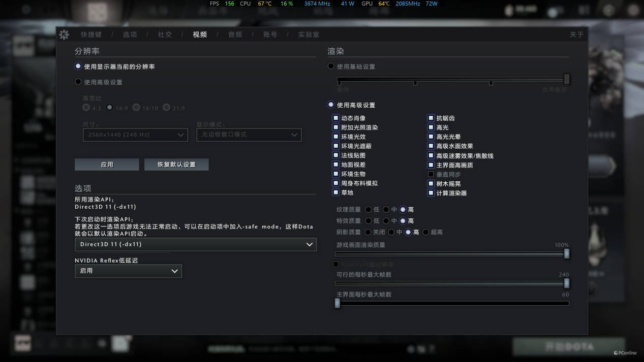The image size is (644, 362).
Task: Open the 账号 tab
Action: tap(270, 35)
